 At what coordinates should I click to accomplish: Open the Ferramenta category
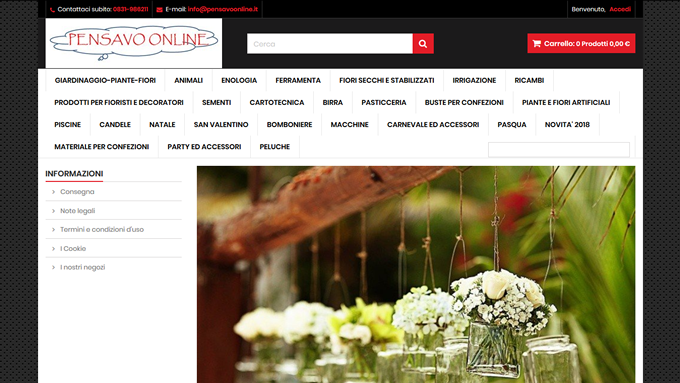(298, 80)
